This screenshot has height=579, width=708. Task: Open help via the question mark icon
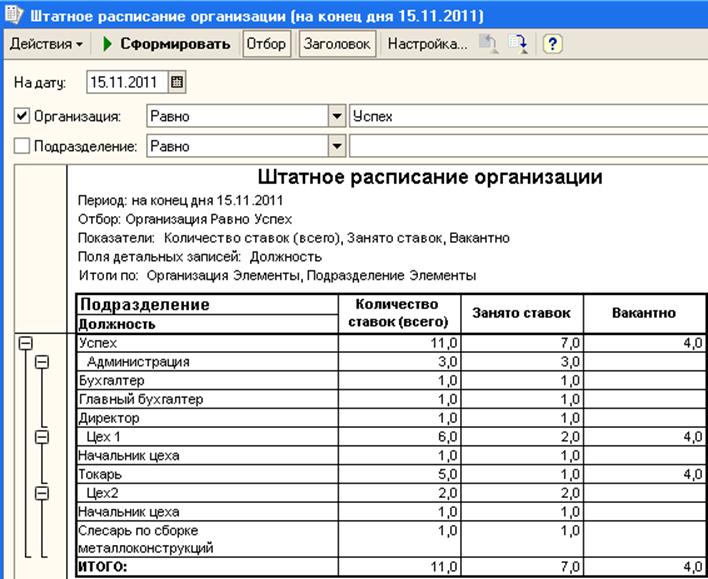(552, 44)
